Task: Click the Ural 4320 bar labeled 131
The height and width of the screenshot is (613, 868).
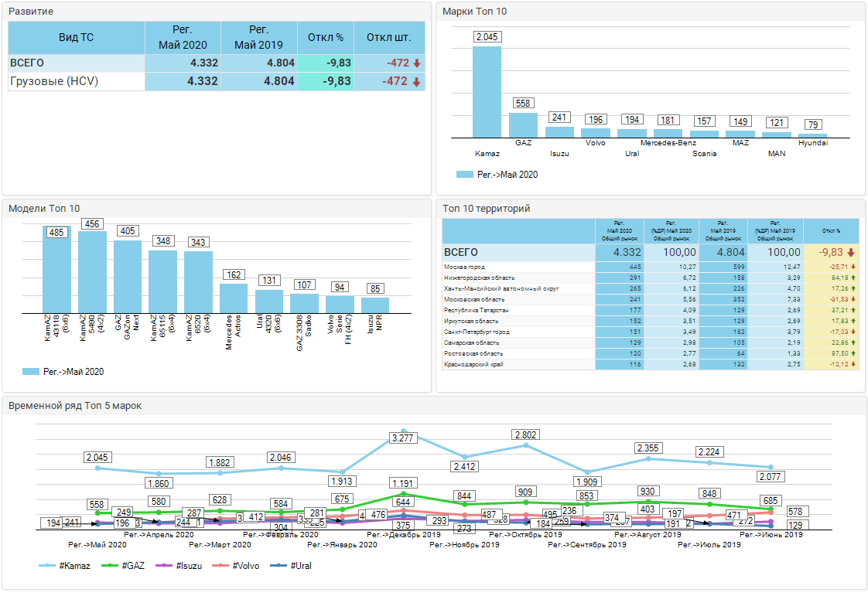Action: pos(269,301)
